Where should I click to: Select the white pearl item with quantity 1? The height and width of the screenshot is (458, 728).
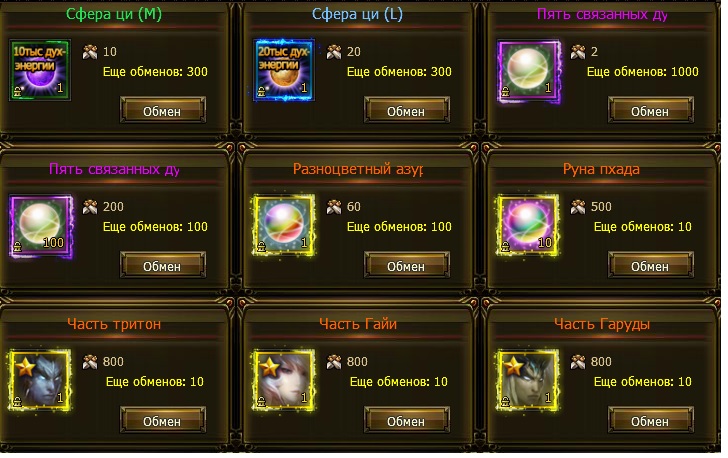tap(528, 71)
